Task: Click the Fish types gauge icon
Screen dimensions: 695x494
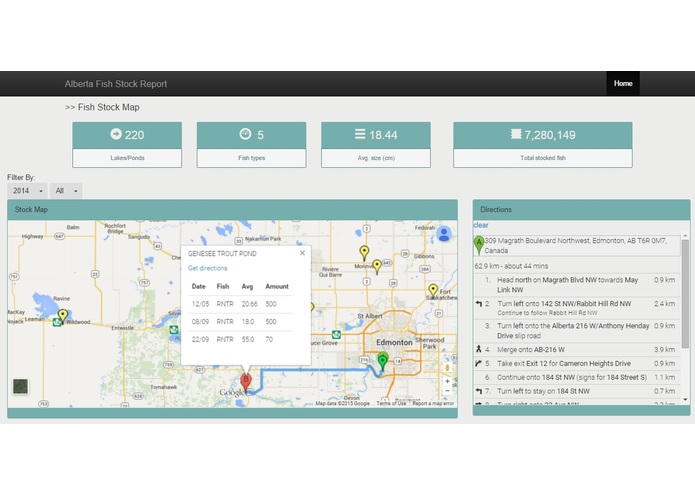Action: point(245,134)
